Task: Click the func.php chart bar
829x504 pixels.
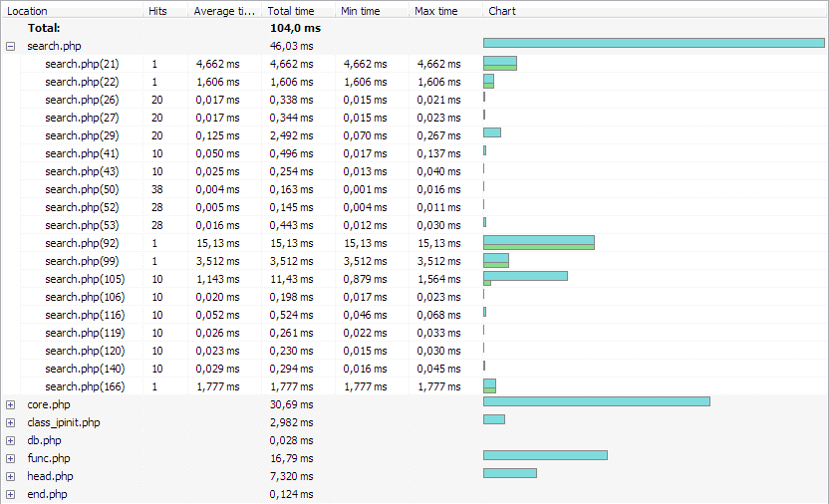Action: click(x=545, y=455)
